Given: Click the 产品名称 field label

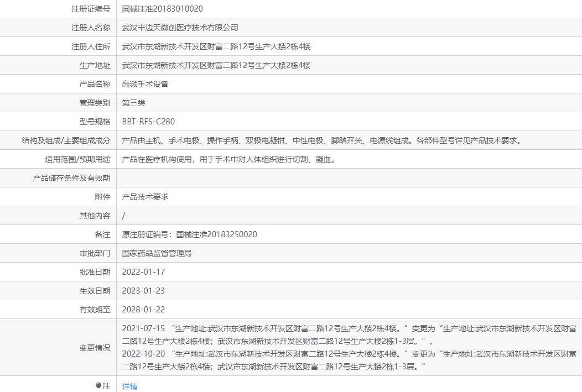Looking at the screenshot, I should [x=95, y=84].
